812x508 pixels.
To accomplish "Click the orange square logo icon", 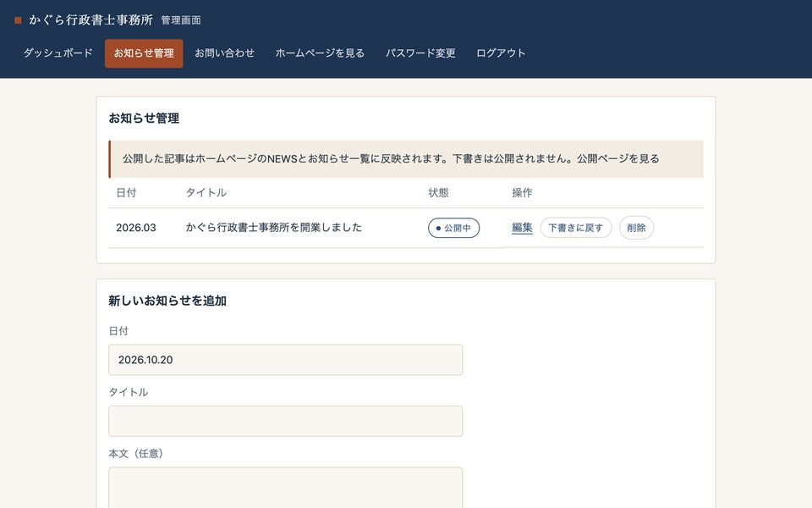I will pos(18,20).
